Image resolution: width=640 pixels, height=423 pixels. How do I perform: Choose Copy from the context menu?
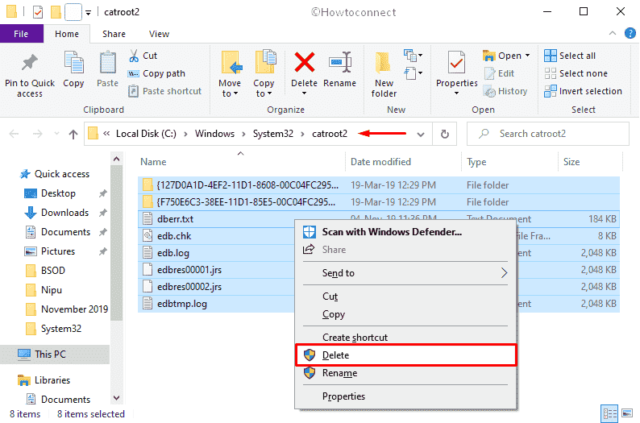406,314
